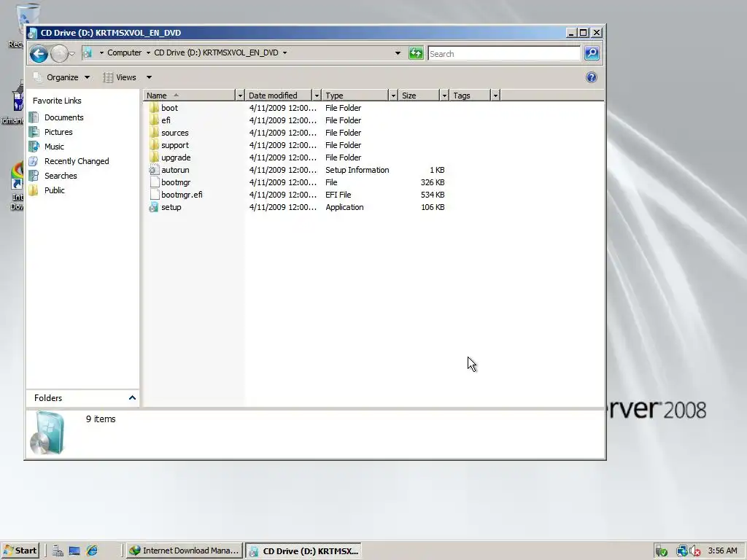Viewport: 747px width, 560px height.
Task: Click into the Search input field
Action: (504, 53)
